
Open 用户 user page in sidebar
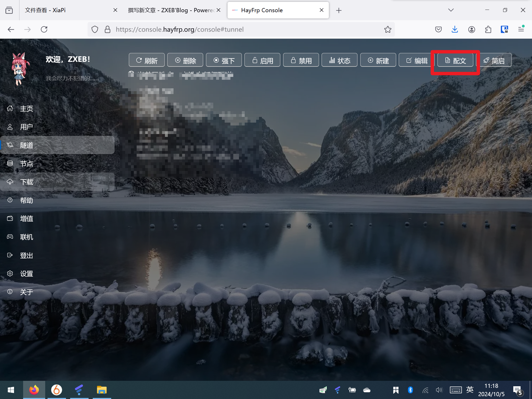(57, 127)
